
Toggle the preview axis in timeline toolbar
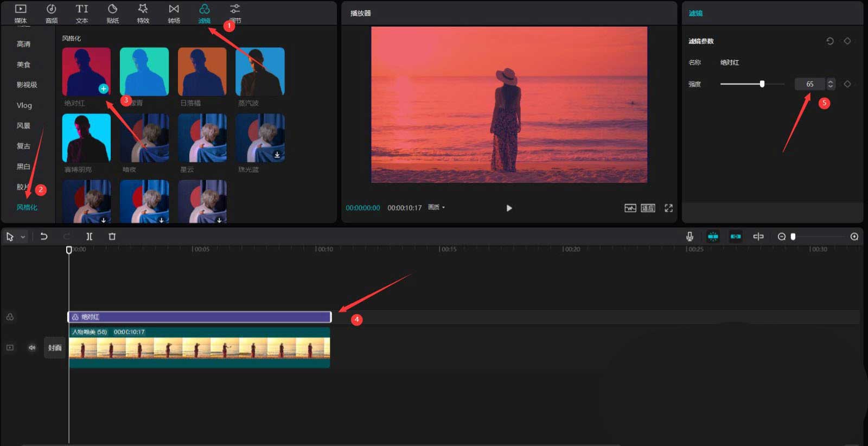pos(758,237)
